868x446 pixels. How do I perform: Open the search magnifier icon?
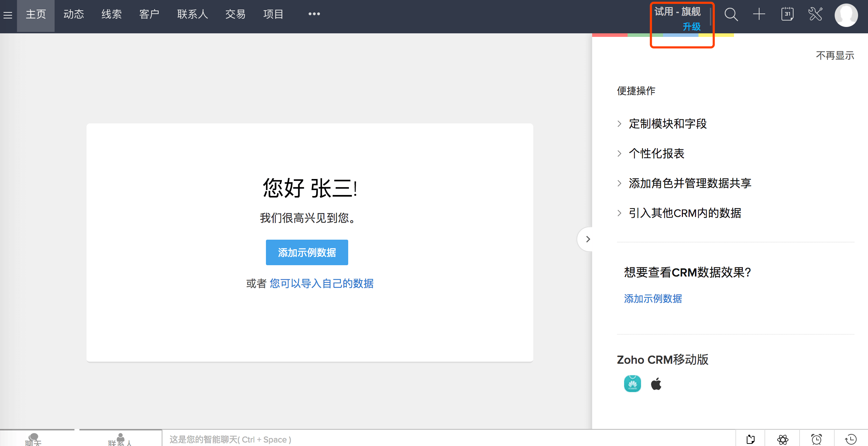pyautogui.click(x=731, y=15)
